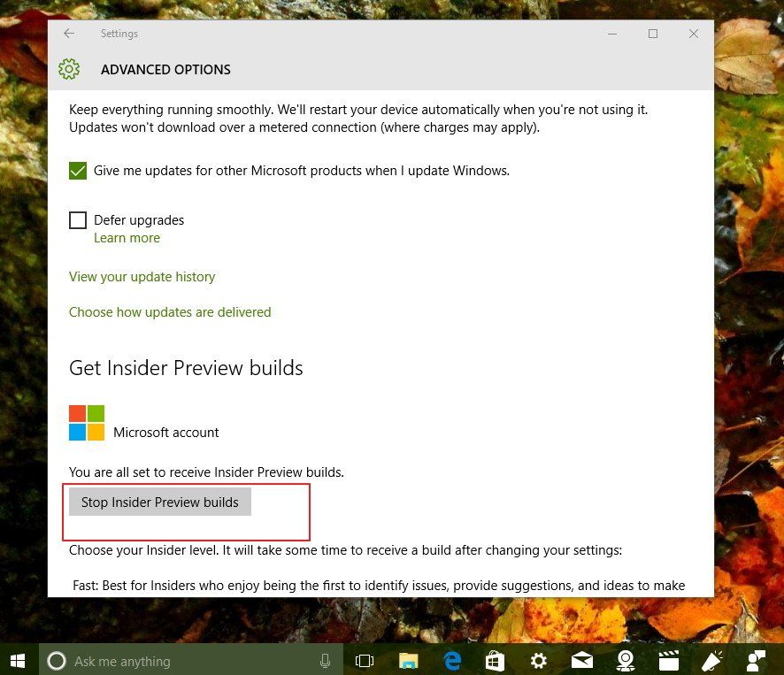Uncheck updates for other Microsoft products
Image resolution: width=784 pixels, height=675 pixels.
[78, 170]
